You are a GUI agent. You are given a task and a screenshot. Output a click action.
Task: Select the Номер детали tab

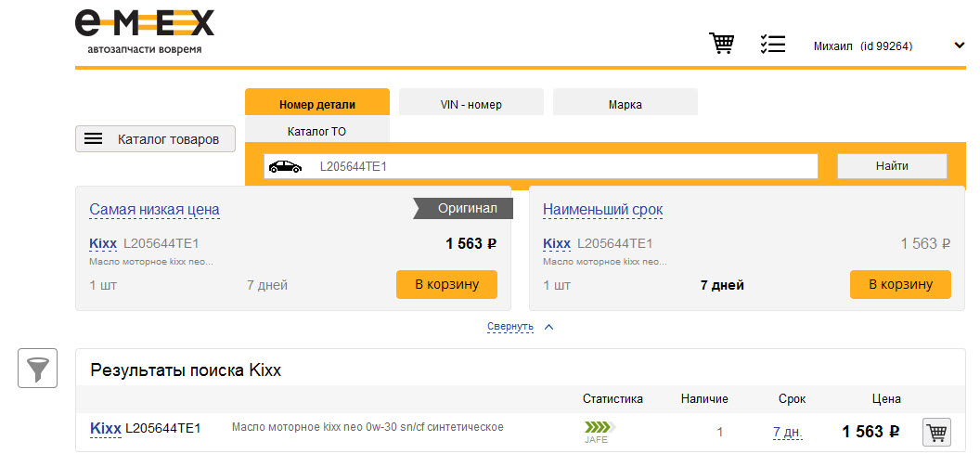317,102
